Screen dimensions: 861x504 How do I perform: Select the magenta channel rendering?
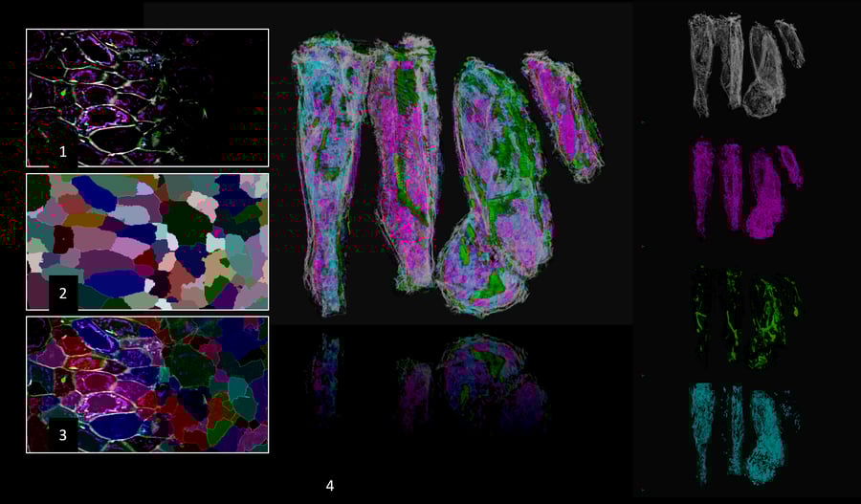tap(747, 189)
